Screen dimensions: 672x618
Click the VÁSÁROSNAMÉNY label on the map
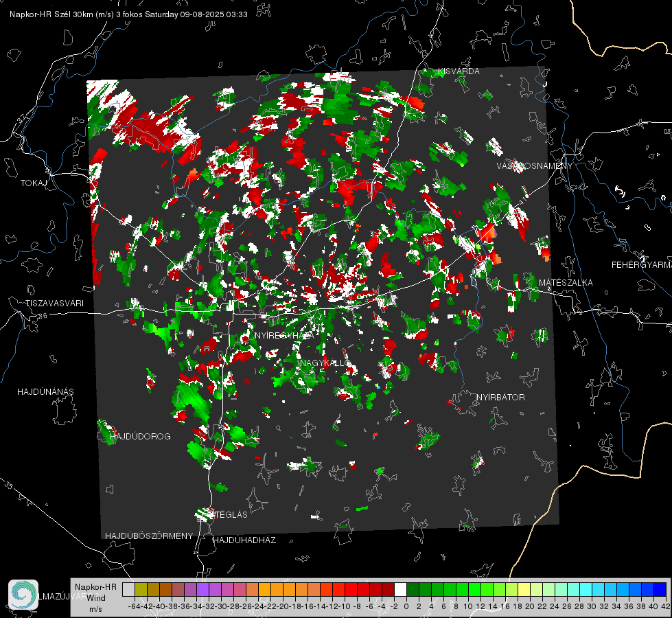pyautogui.click(x=535, y=166)
